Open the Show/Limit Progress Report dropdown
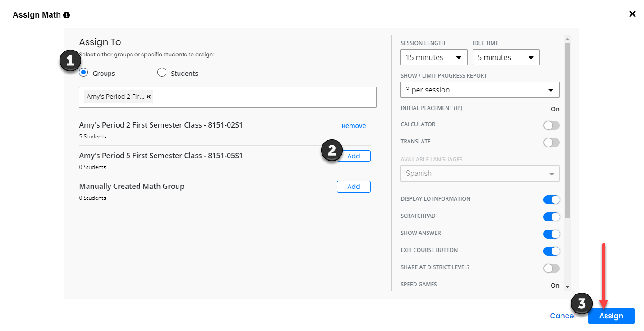The image size is (644, 331). tap(479, 90)
